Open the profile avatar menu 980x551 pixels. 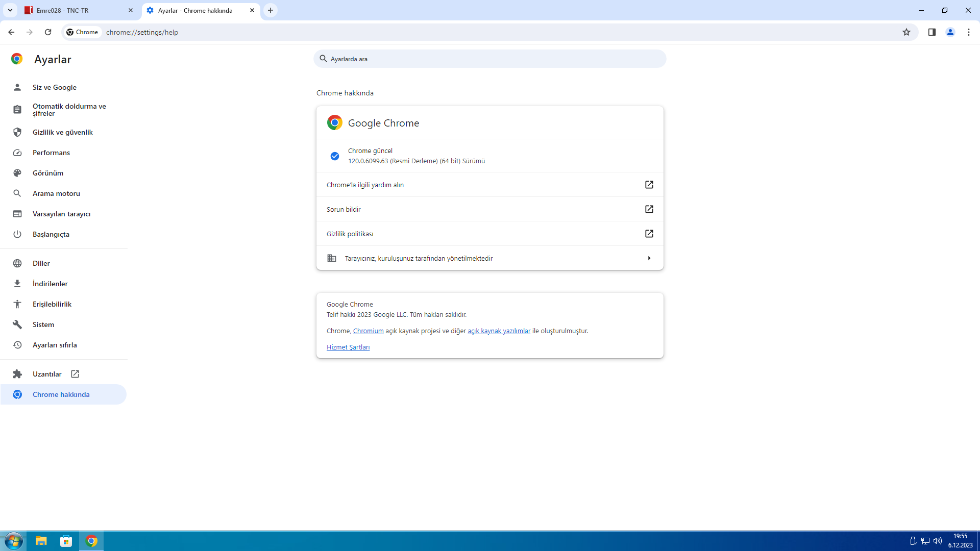(x=950, y=32)
